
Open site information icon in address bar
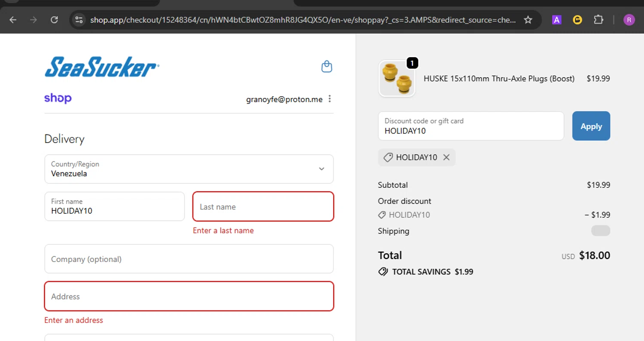79,20
